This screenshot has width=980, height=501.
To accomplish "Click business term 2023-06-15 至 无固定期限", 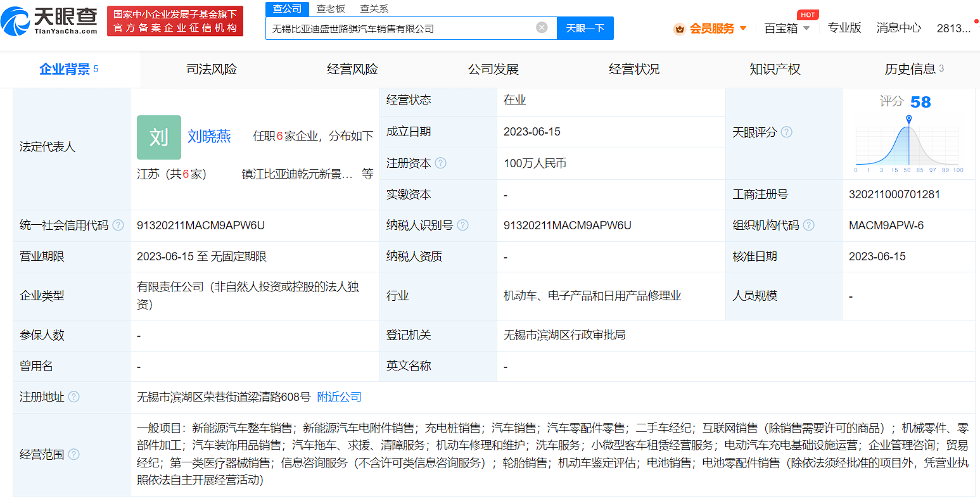I will (201, 256).
